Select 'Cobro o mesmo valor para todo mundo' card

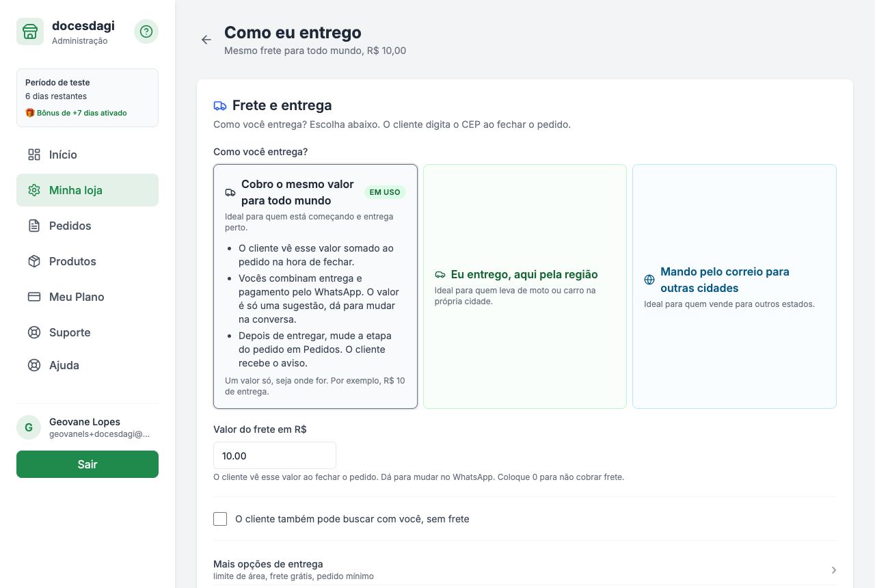315,286
